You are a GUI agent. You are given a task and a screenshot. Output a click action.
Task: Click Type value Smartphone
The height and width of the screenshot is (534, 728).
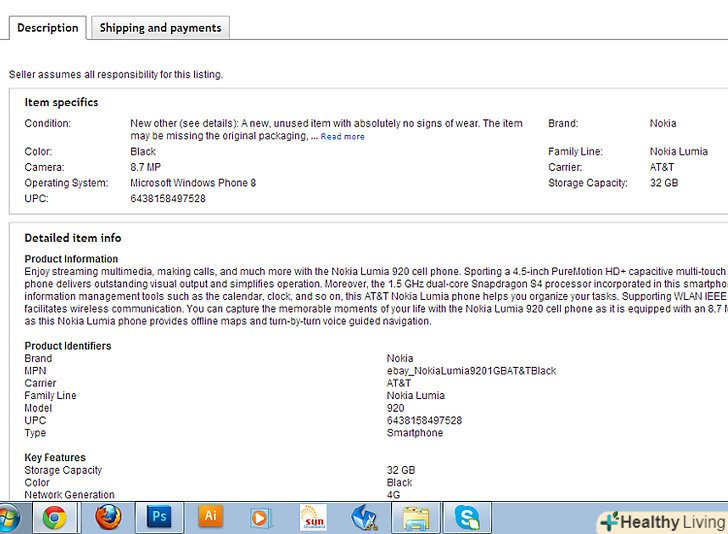coord(415,433)
